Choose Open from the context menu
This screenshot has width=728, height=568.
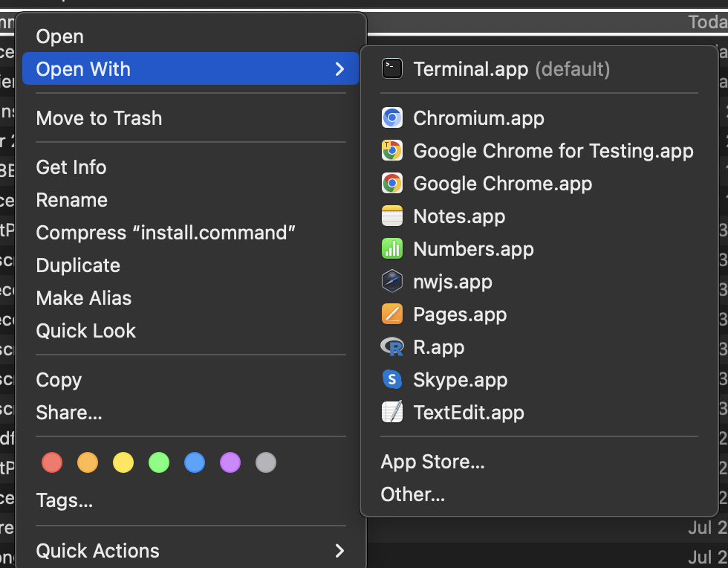pyautogui.click(x=190, y=36)
